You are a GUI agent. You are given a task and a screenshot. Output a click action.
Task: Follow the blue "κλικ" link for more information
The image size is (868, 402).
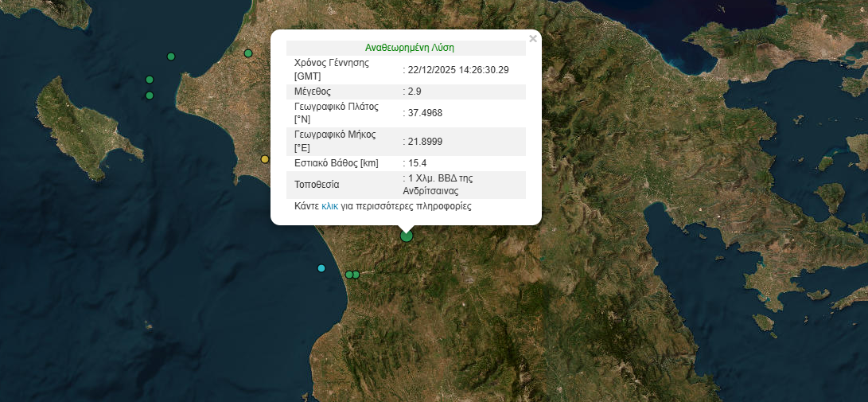coord(330,205)
